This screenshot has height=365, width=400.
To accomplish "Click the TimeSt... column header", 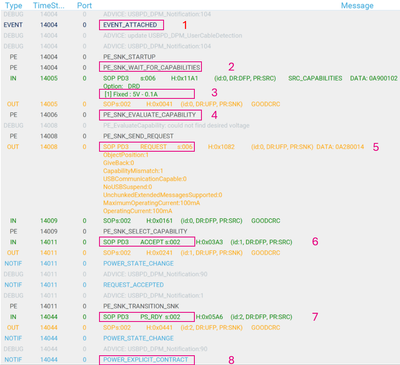I will (49, 6).
